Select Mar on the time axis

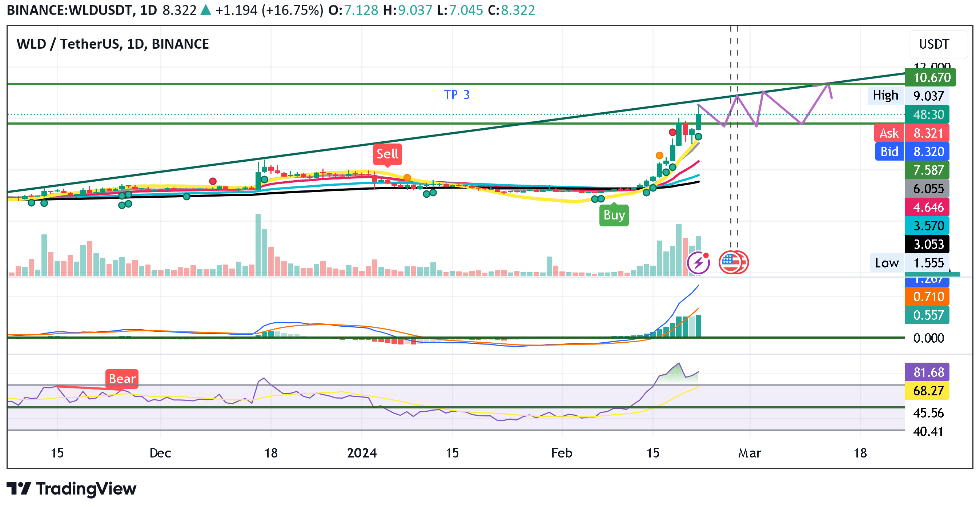tap(750, 453)
